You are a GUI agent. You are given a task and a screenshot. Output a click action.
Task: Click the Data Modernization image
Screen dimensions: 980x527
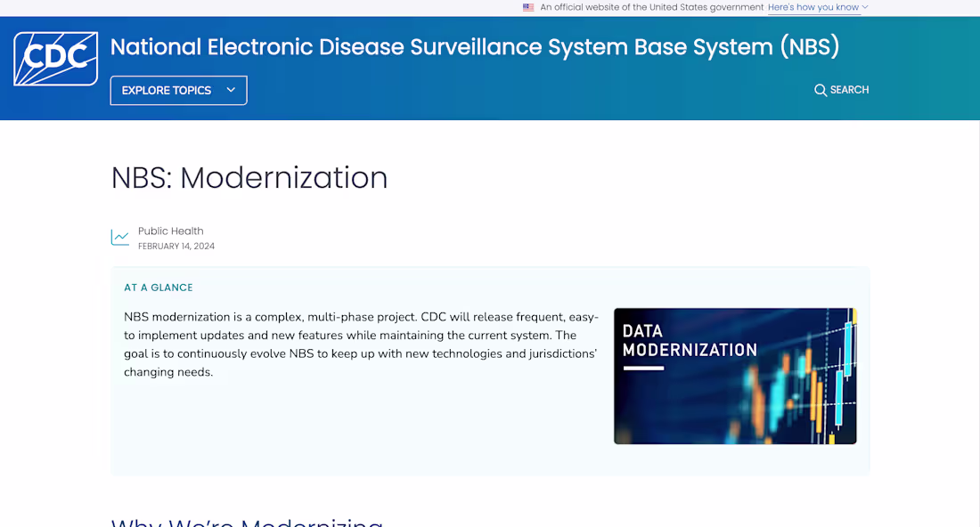[x=734, y=376]
